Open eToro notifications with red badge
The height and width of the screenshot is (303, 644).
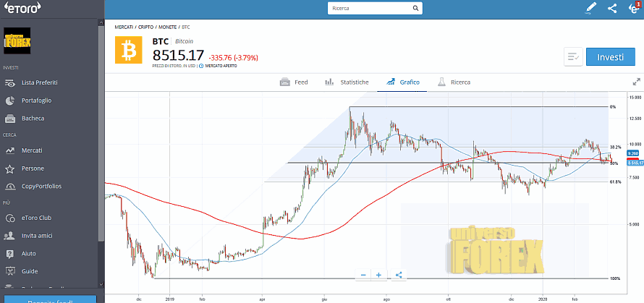[x=632, y=9]
